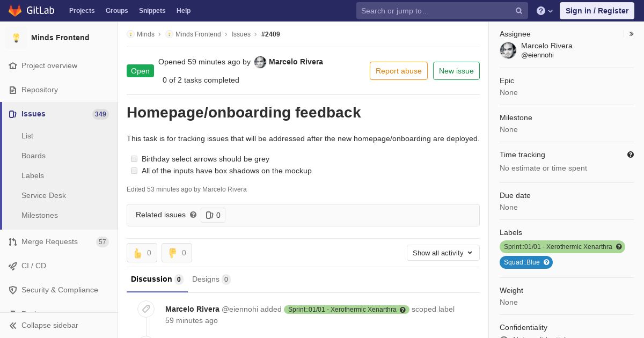Click the Issues count badge 349
The height and width of the screenshot is (338, 644).
(100, 114)
